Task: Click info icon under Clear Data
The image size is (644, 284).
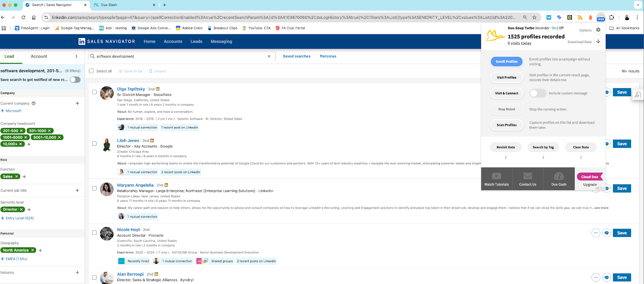Action: click(581, 157)
